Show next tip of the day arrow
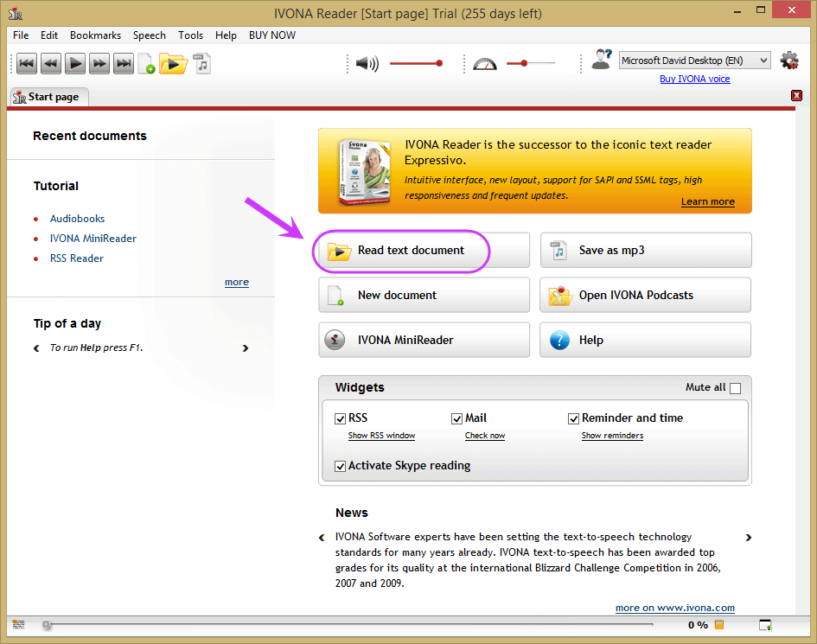The width and height of the screenshot is (817, 644). coord(246,348)
